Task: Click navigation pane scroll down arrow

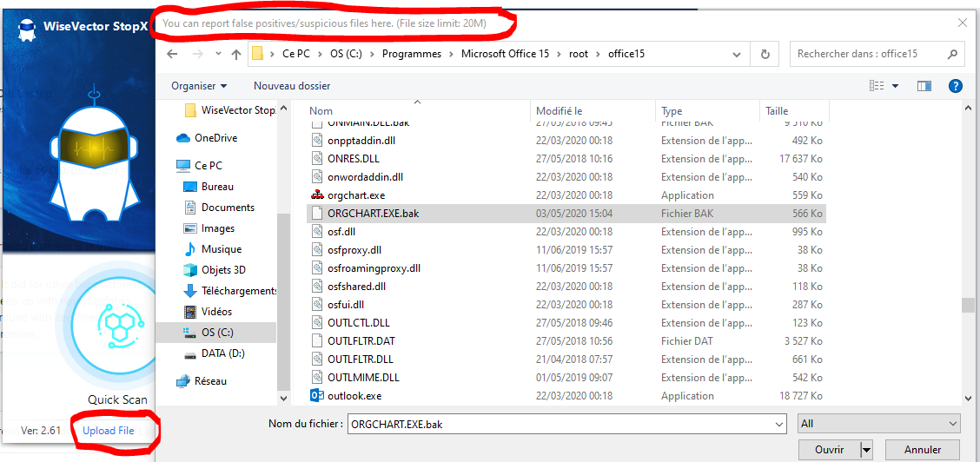Action: point(284,397)
